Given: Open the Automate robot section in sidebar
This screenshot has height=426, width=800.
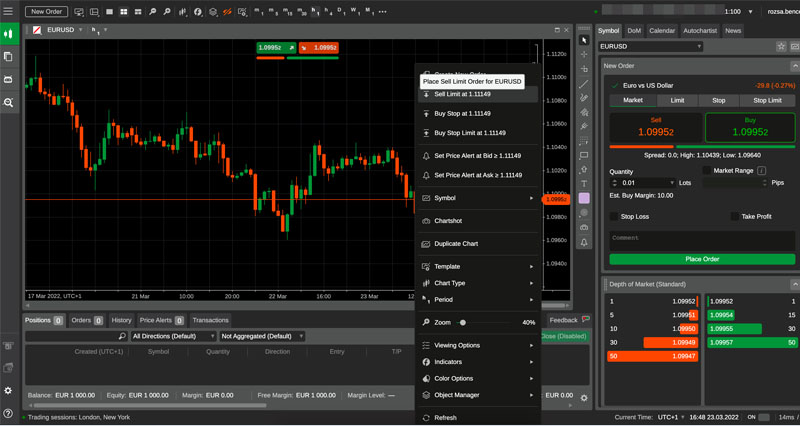Looking at the screenshot, I should [x=8, y=80].
